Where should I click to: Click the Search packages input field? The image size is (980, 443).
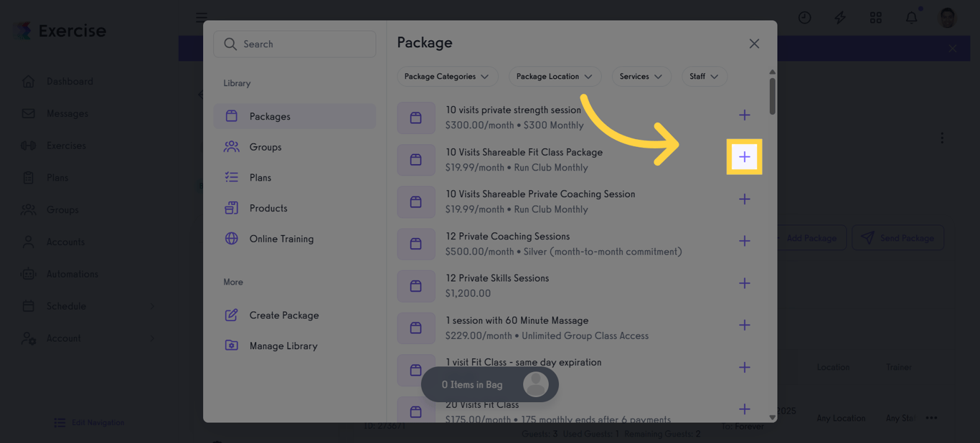pos(294,44)
